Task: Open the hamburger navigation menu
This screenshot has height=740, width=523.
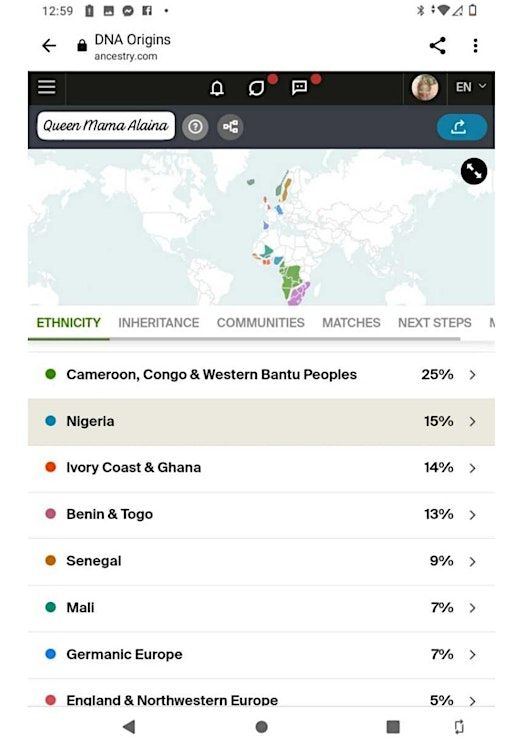Action: 47,87
